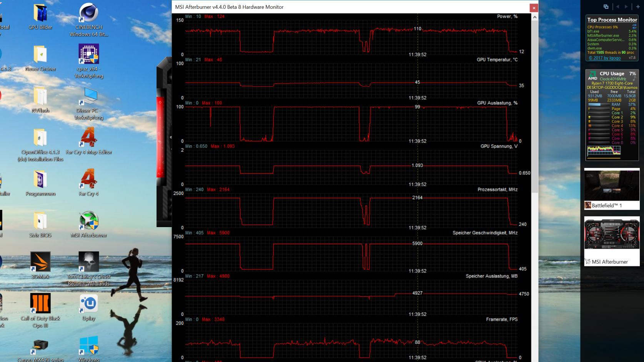Open the Battlefield 1 window thumbnail
The height and width of the screenshot is (362, 644).
[x=612, y=189]
